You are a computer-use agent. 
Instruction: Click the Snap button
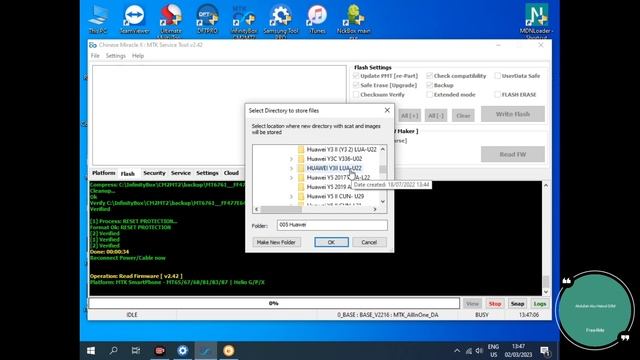click(x=517, y=304)
